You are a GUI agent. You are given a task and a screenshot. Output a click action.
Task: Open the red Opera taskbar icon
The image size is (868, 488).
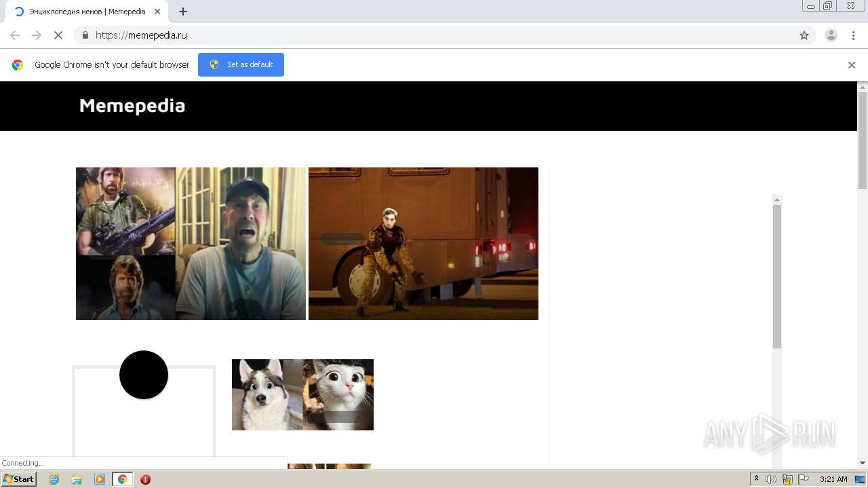145,479
